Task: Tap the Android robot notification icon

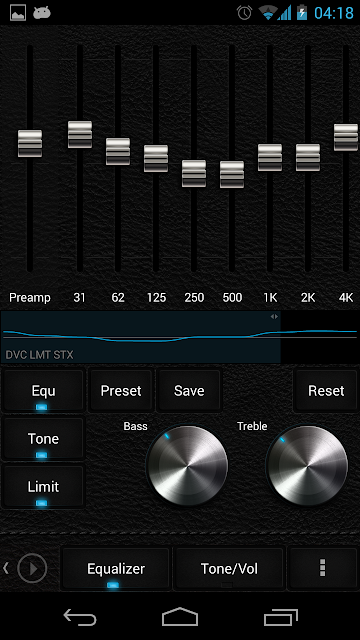Action: tap(42, 13)
